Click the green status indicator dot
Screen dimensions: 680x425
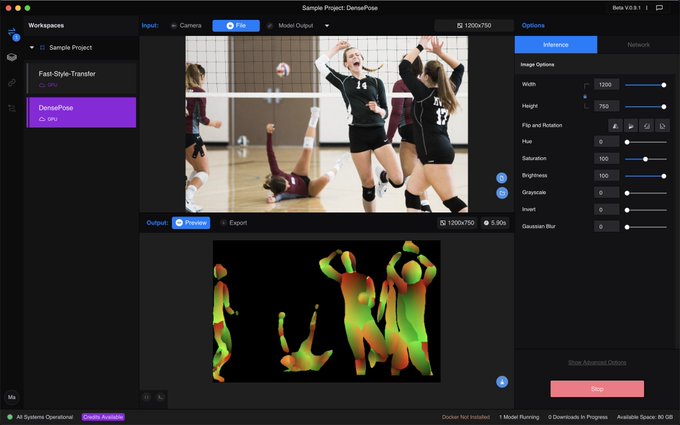pos(10,417)
